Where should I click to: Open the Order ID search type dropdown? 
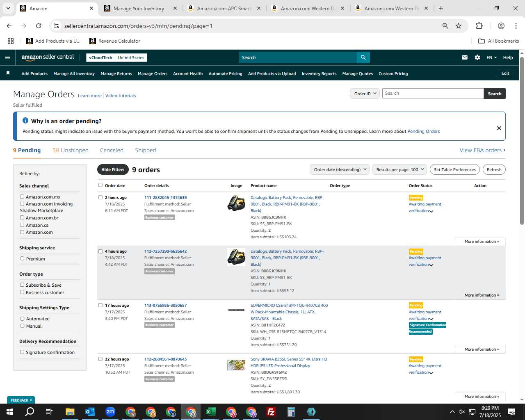click(x=365, y=94)
